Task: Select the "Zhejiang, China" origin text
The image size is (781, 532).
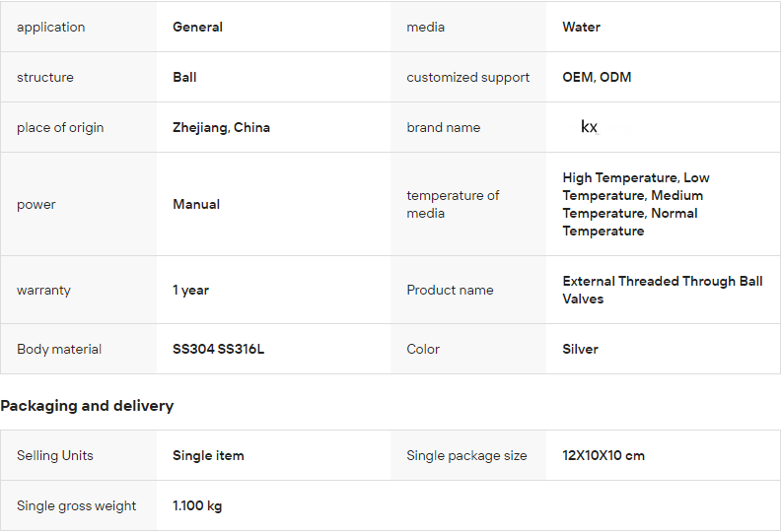Action: (x=221, y=127)
